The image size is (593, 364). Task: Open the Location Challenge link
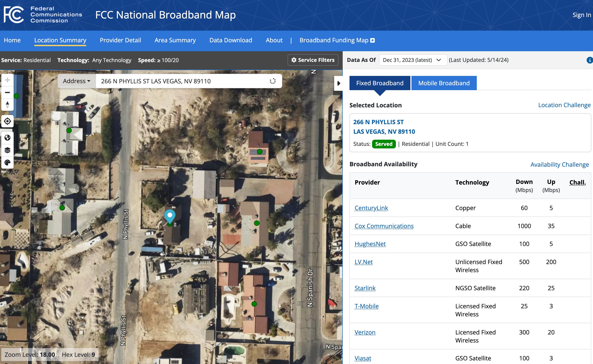tap(564, 105)
